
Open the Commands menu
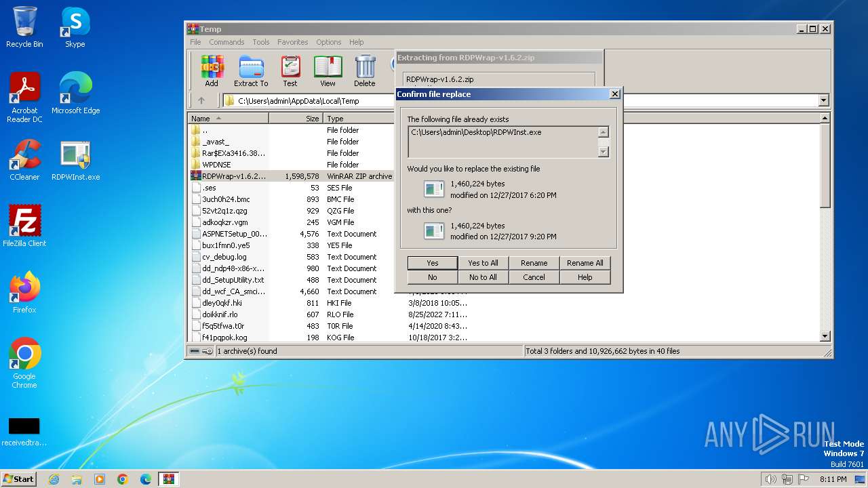226,42
